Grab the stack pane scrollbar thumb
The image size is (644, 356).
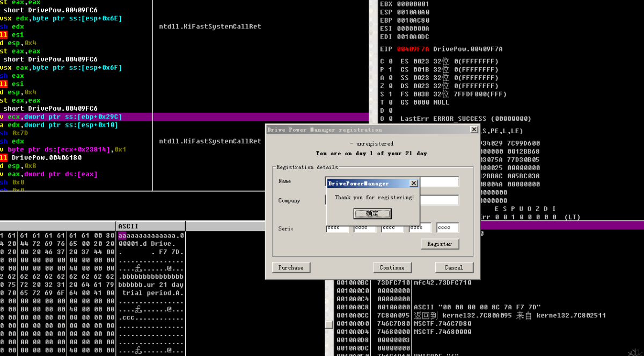coord(328,325)
